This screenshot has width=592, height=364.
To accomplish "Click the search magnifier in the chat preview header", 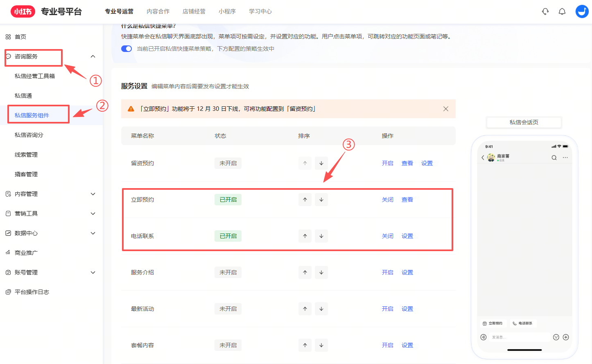I will click(554, 157).
